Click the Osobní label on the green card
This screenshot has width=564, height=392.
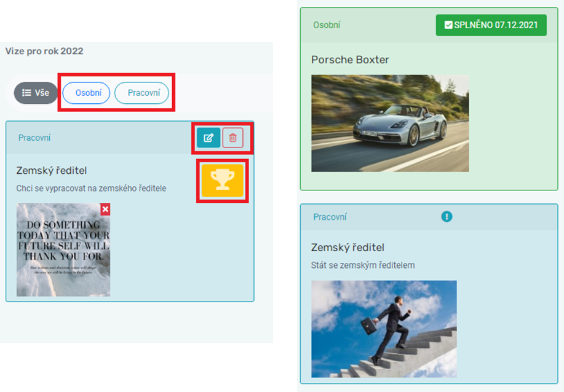coord(327,25)
